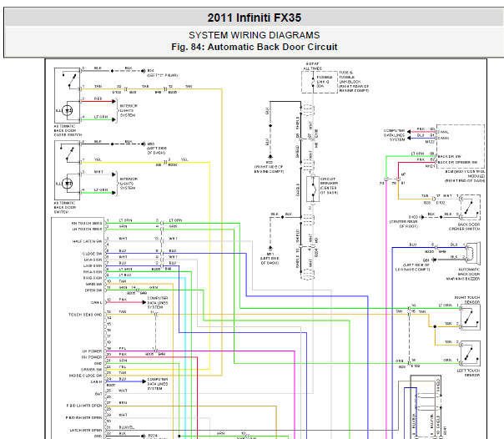
Task: Click the "B224" ground label at the bottom
Action: [153, 436]
